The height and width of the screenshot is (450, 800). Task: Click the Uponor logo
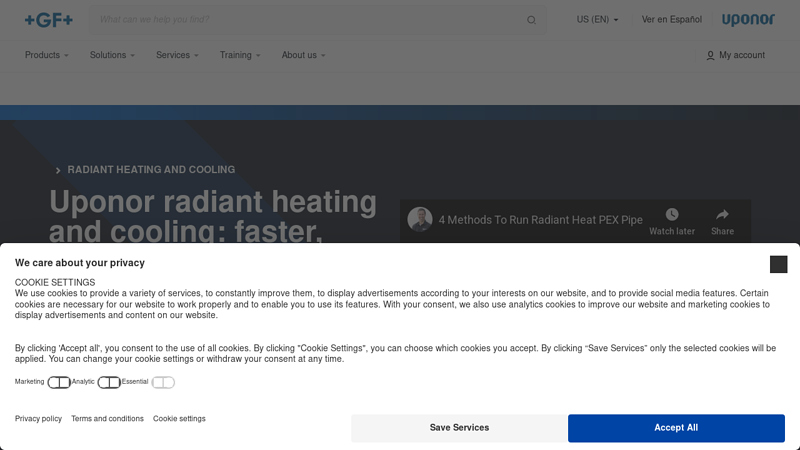(x=748, y=19)
